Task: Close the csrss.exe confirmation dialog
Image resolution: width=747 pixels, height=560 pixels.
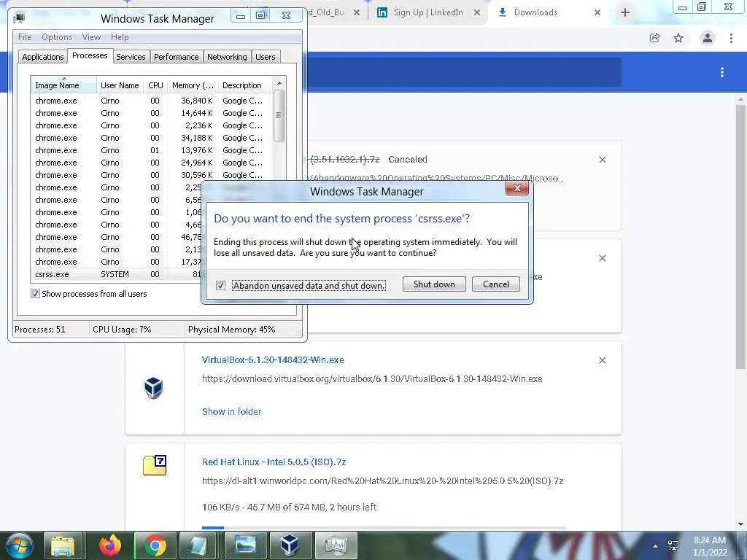Action: click(517, 188)
